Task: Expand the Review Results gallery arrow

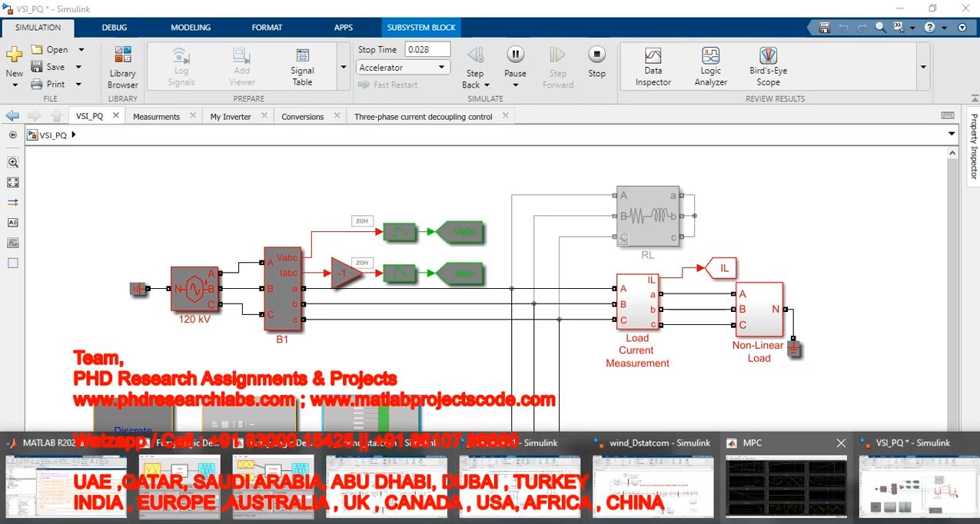Action: coord(923,67)
